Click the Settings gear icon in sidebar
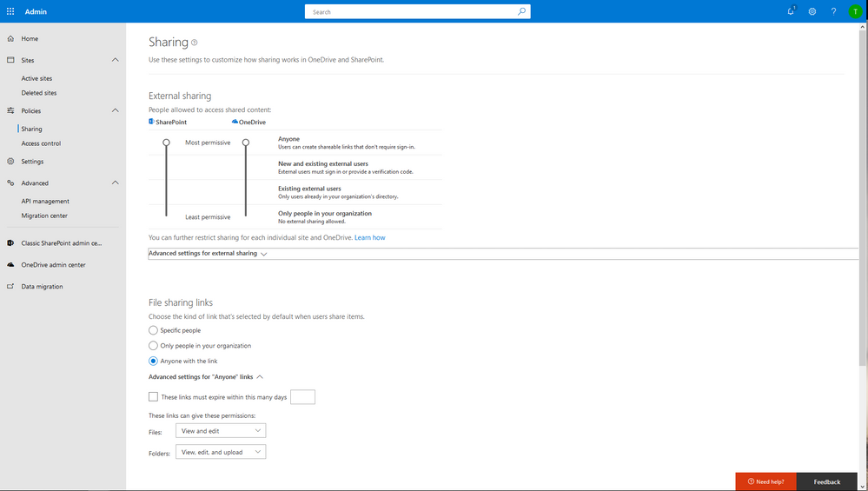Screen dimensions: 868x491 [10, 161]
